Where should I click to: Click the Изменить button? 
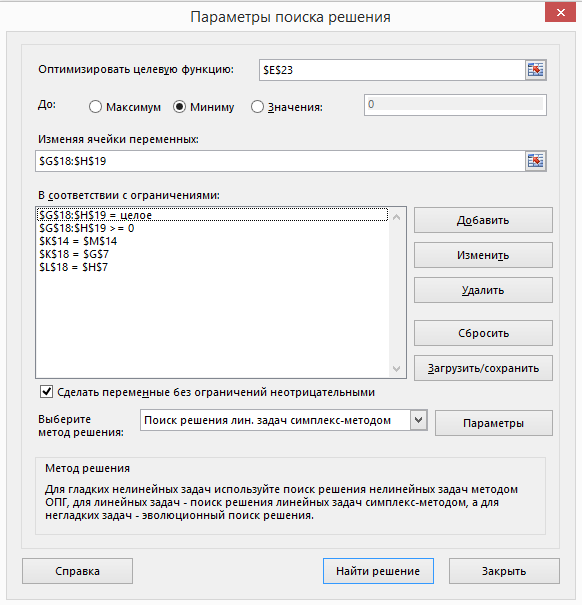point(483,255)
